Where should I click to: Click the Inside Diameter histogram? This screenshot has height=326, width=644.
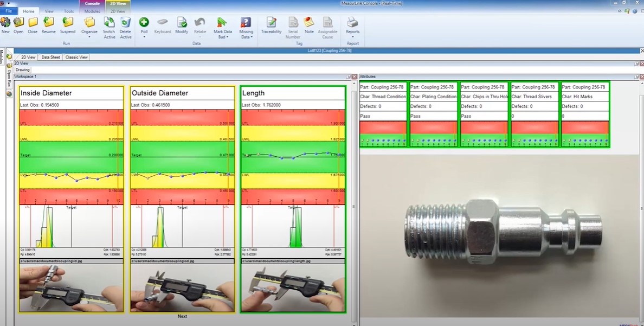[72, 226]
